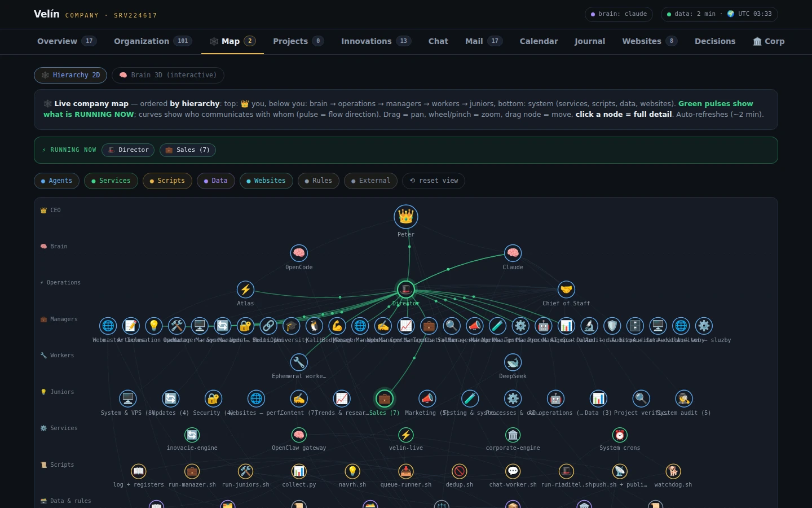Image resolution: width=812 pixels, height=508 pixels.
Task: Select the chat-worker.sh script node
Action: (x=513, y=471)
